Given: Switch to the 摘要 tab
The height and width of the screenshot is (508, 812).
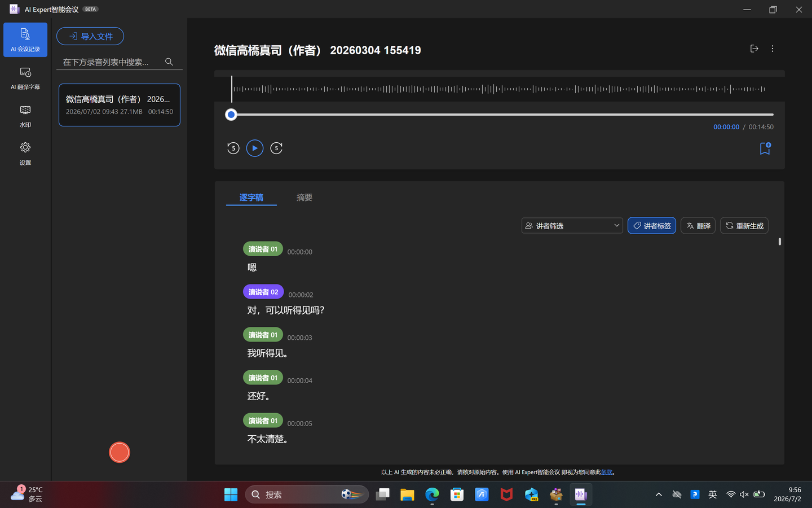Looking at the screenshot, I should [x=304, y=198].
